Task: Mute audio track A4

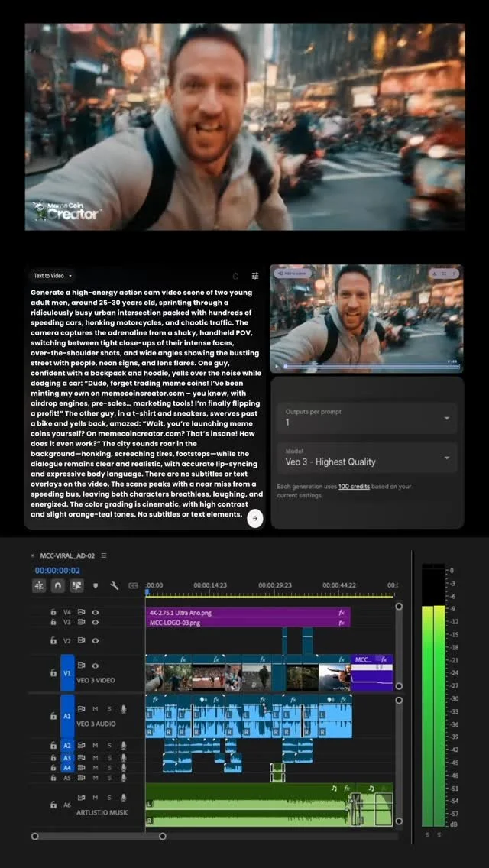Action: click(x=96, y=768)
